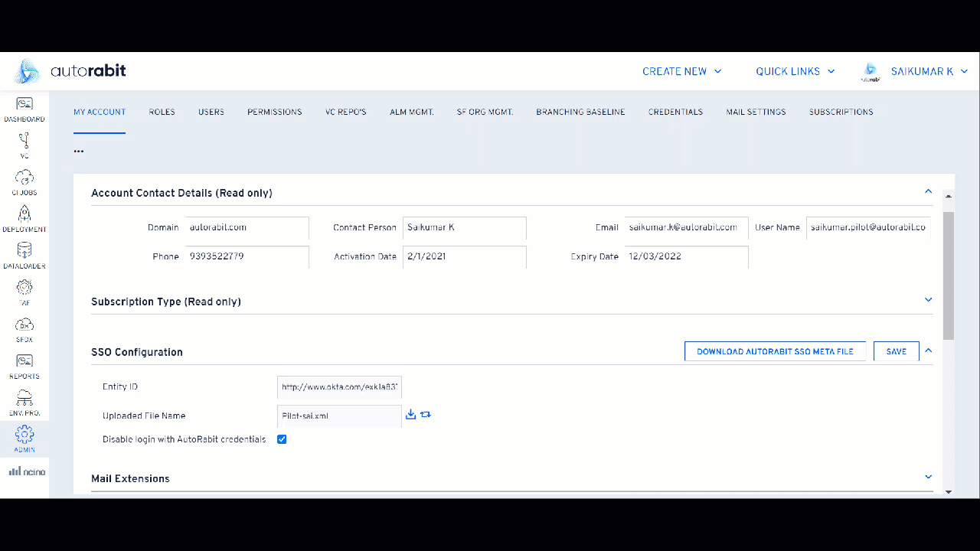Save the SSO Configuration
Screen dimensions: 980x551
tap(896, 350)
